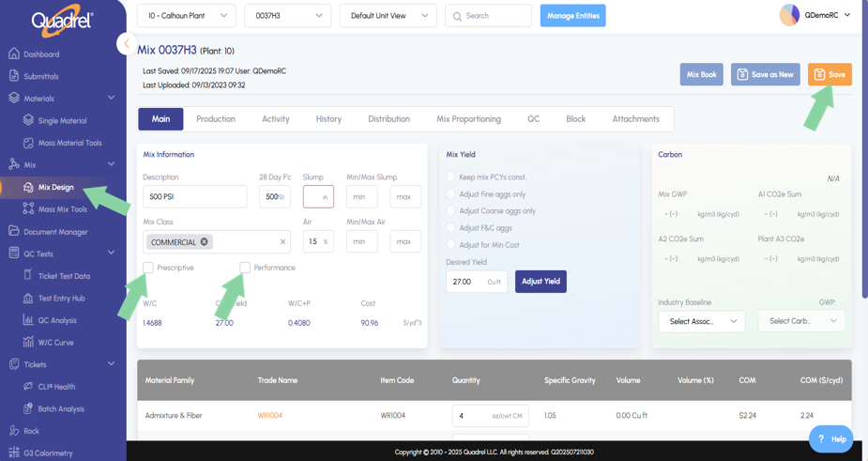
Task: Click the Tickets section icon
Action: point(14,364)
